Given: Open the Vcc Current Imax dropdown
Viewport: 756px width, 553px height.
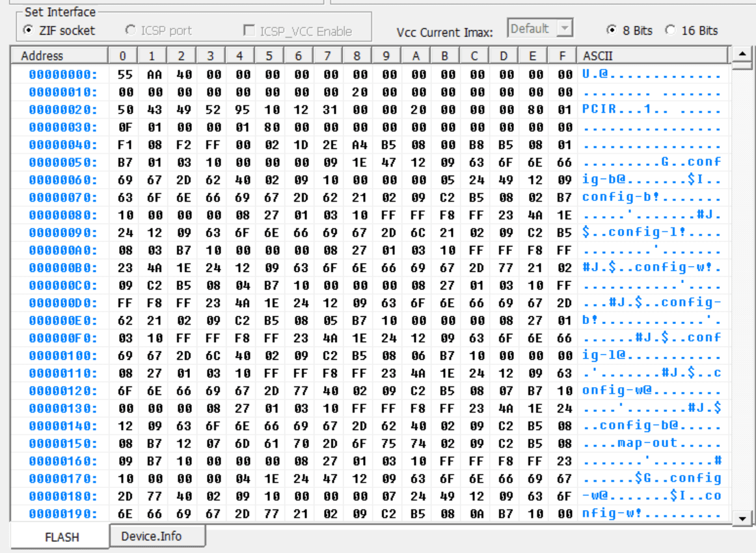Looking at the screenshot, I should pyautogui.click(x=565, y=28).
